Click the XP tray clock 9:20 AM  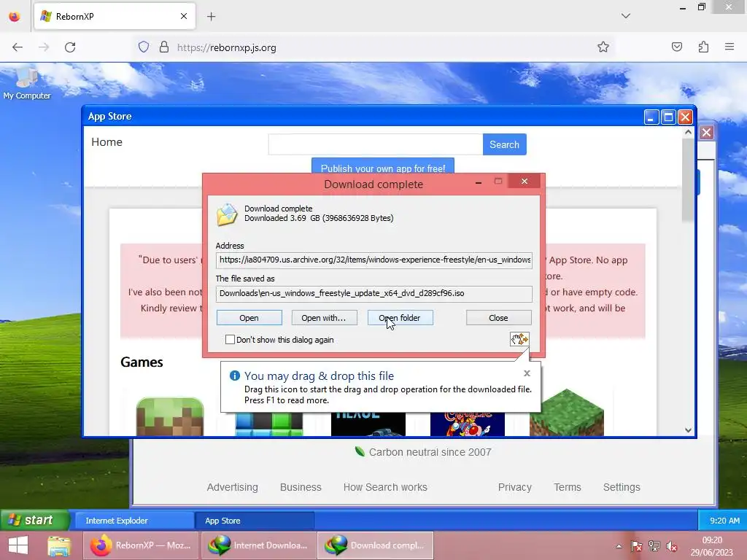[x=724, y=521]
